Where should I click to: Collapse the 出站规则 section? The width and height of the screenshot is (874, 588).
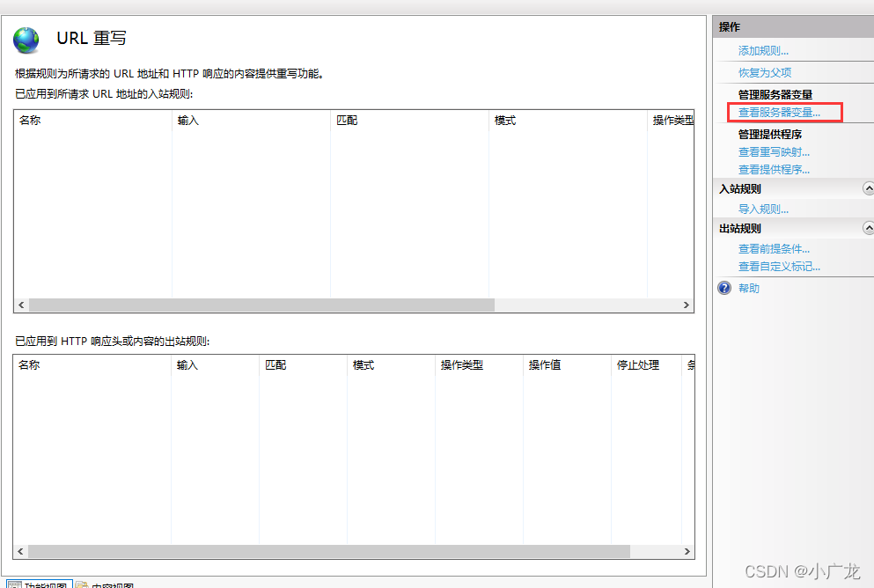click(x=868, y=228)
